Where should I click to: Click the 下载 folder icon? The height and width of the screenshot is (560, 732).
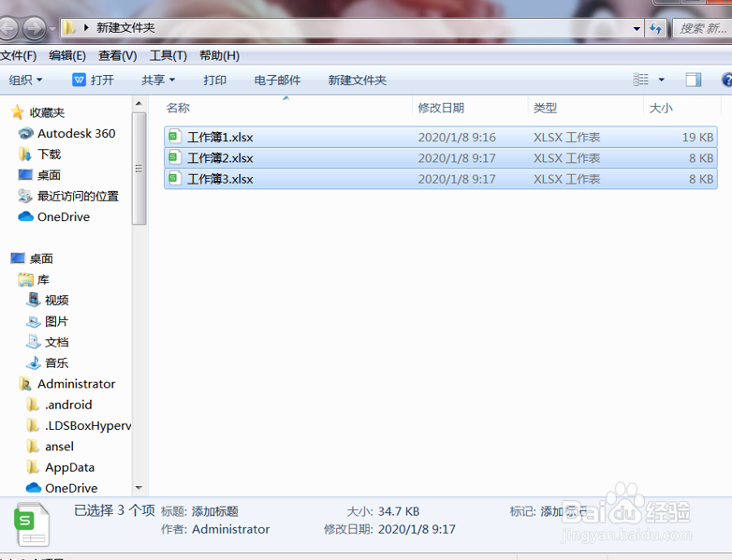click(x=25, y=155)
